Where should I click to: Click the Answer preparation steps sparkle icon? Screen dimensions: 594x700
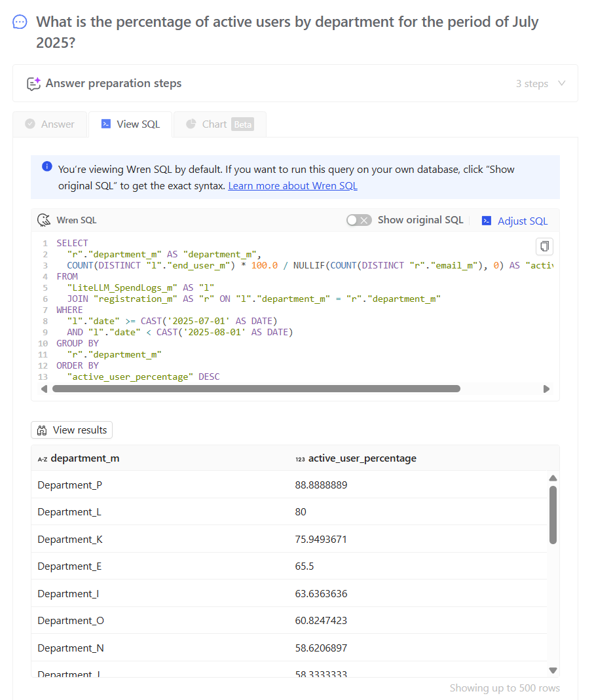click(x=33, y=83)
